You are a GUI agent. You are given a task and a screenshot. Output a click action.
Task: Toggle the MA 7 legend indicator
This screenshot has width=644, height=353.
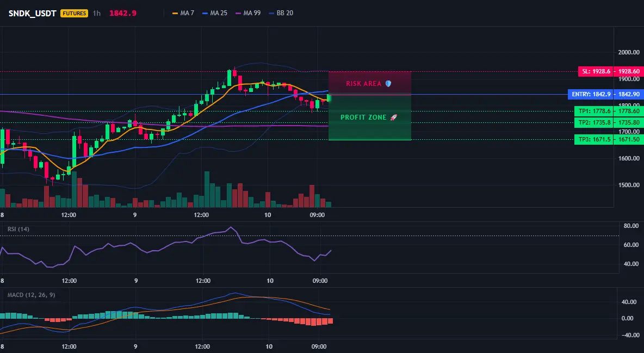tap(183, 13)
